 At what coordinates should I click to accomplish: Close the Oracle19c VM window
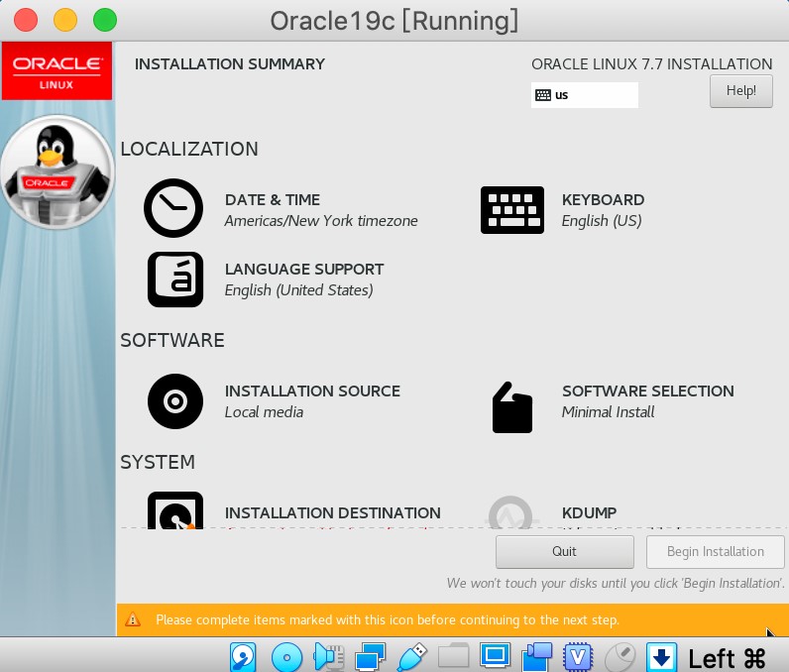[x=26, y=20]
